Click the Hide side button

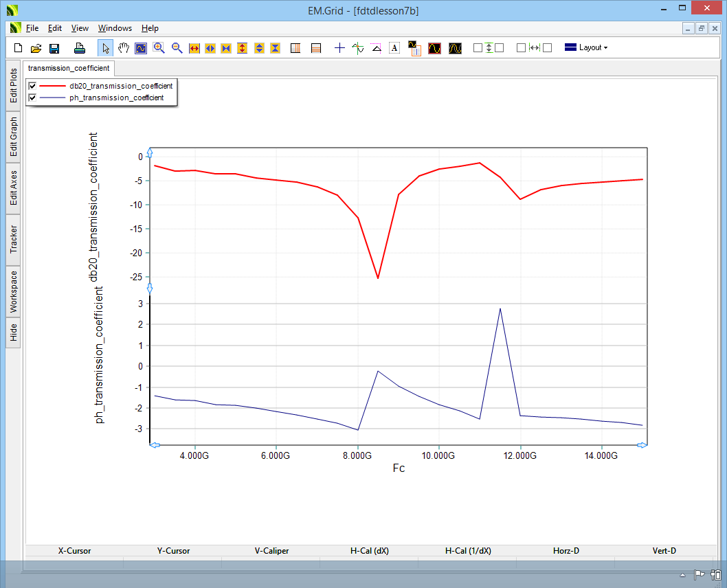13,333
